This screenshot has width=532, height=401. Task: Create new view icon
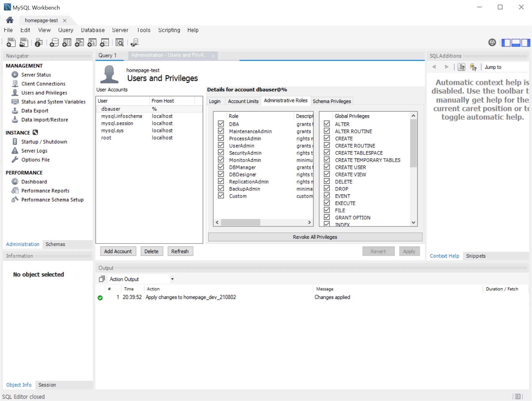(x=79, y=43)
